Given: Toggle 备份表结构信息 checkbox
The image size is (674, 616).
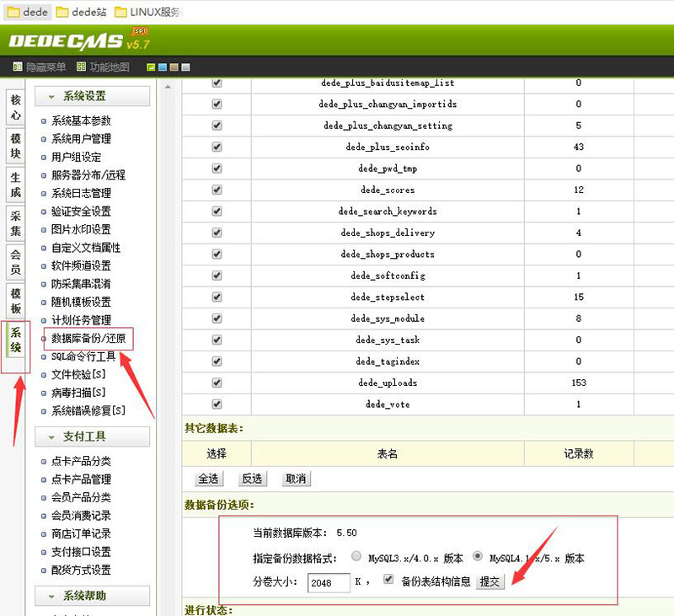Looking at the screenshot, I should [388, 580].
